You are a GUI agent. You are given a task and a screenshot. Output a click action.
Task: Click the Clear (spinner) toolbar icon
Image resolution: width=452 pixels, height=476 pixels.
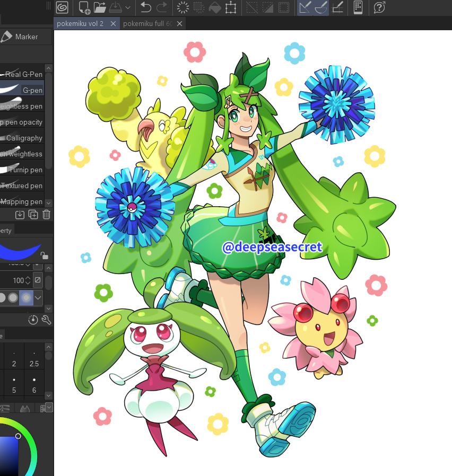[183, 7]
